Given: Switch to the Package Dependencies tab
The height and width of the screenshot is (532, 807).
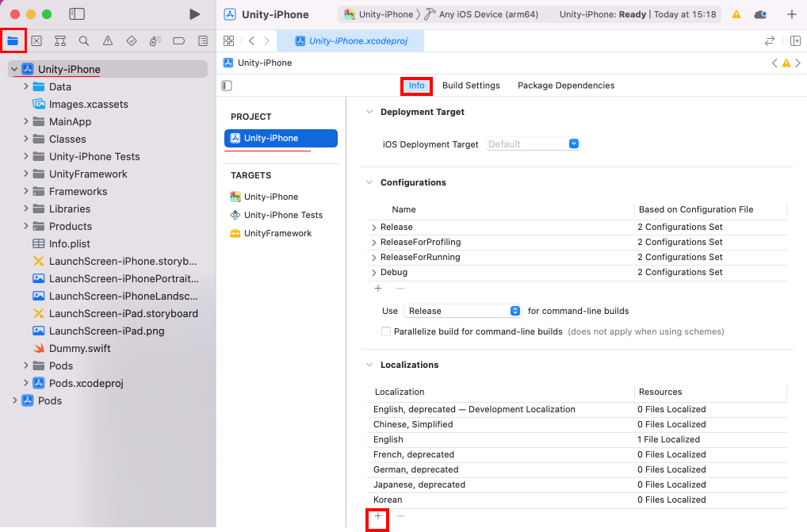Looking at the screenshot, I should (x=566, y=86).
